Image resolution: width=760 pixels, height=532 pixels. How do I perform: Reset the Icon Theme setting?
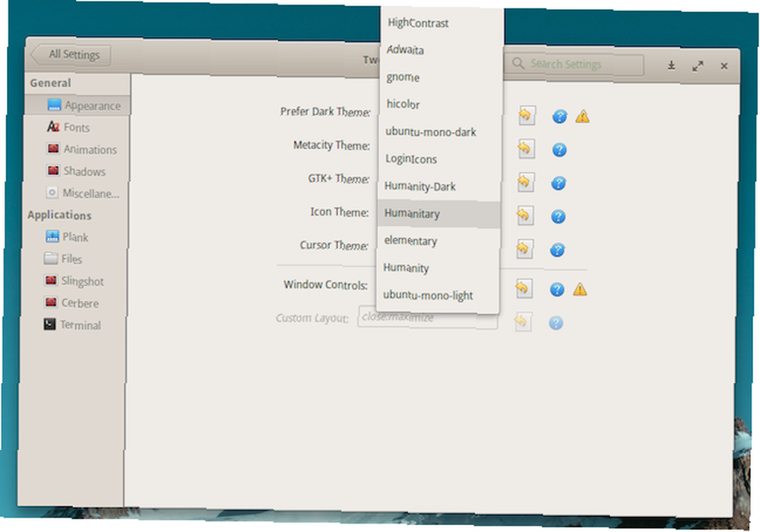(524, 216)
